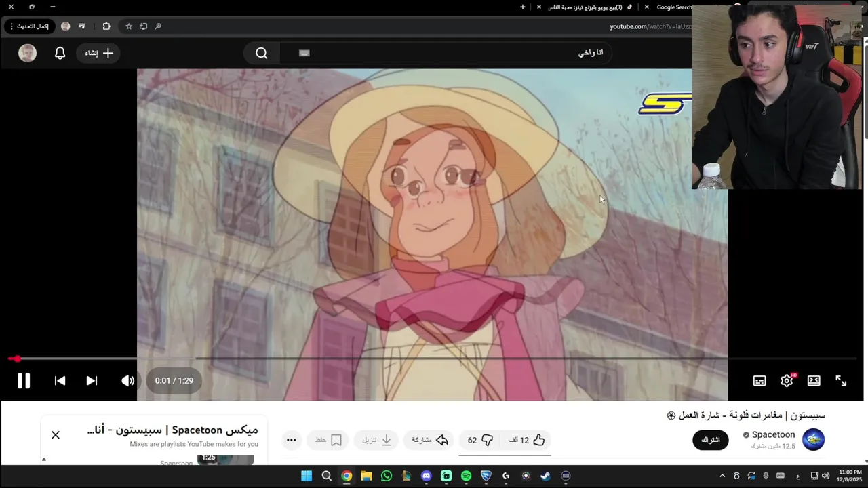Open a new Chrome tab with plus

[523, 7]
